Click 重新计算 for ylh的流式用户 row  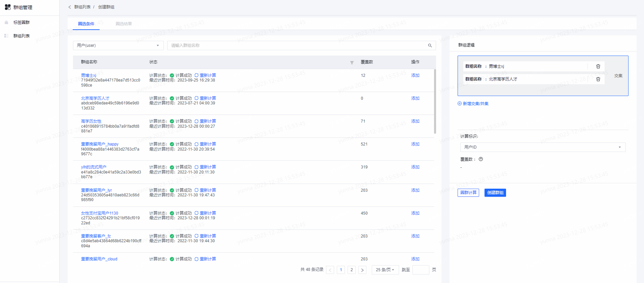coord(205,167)
